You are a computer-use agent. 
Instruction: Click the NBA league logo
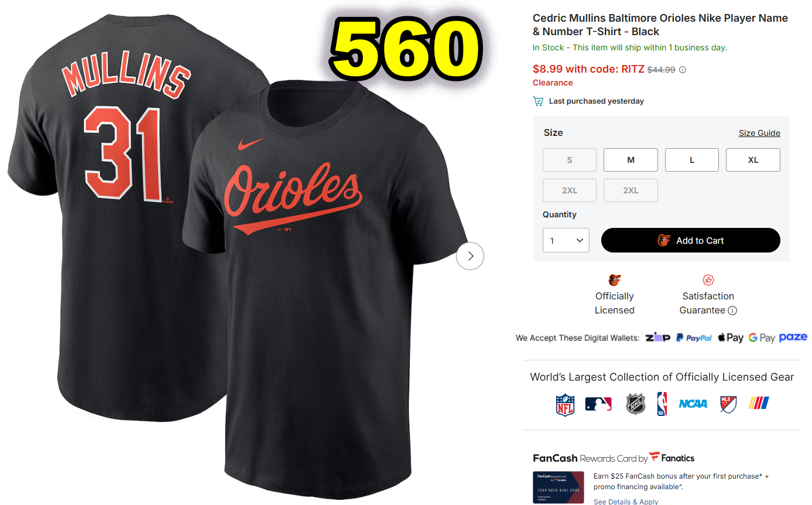tap(662, 404)
